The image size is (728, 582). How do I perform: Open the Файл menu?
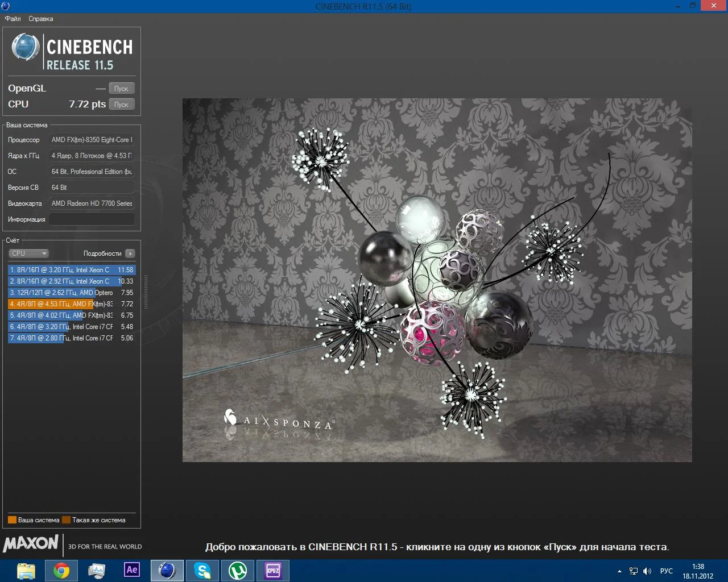point(13,19)
